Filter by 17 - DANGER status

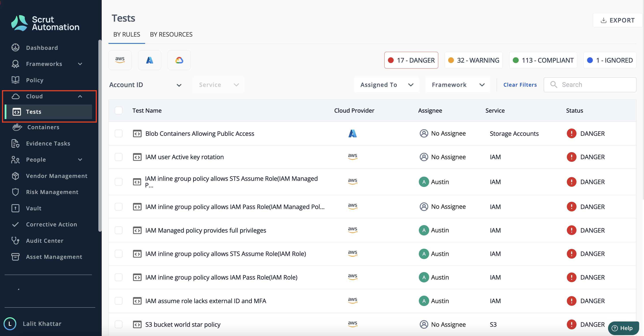pyautogui.click(x=411, y=60)
